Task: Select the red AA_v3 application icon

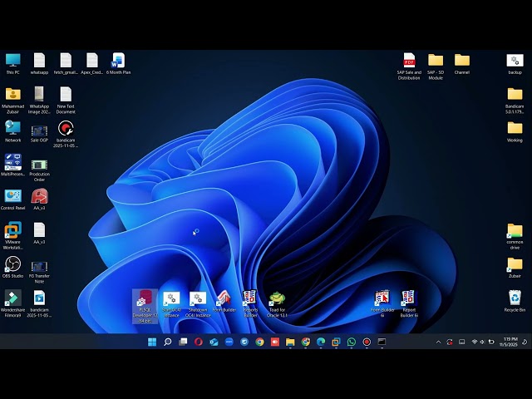Action: 39,199
